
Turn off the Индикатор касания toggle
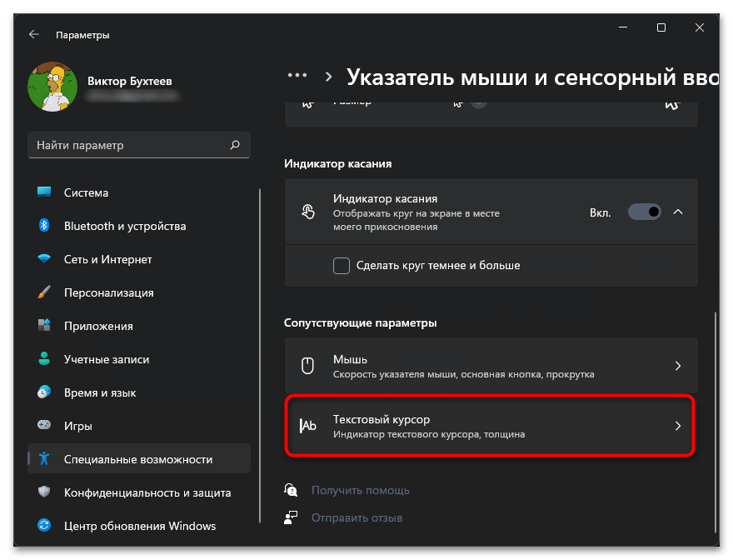point(644,212)
